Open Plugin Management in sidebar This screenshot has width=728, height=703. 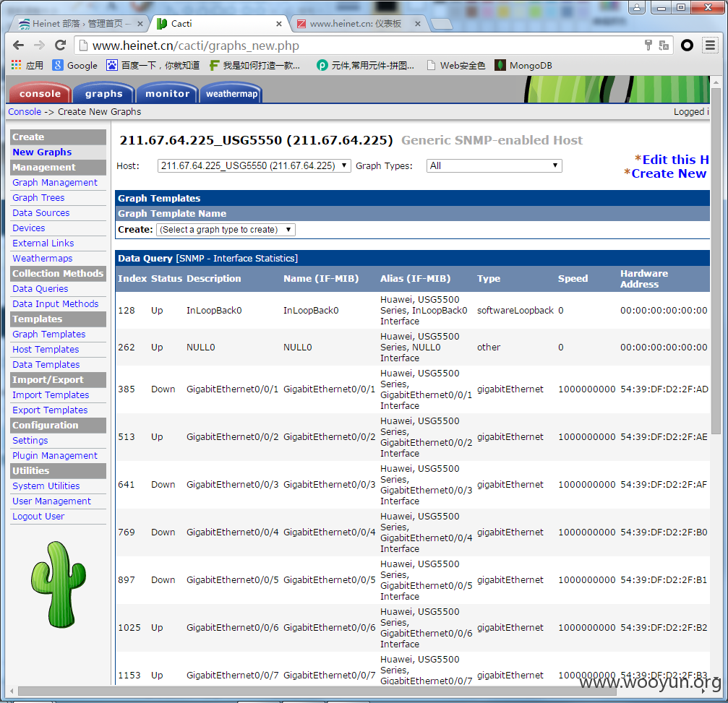pyautogui.click(x=55, y=455)
